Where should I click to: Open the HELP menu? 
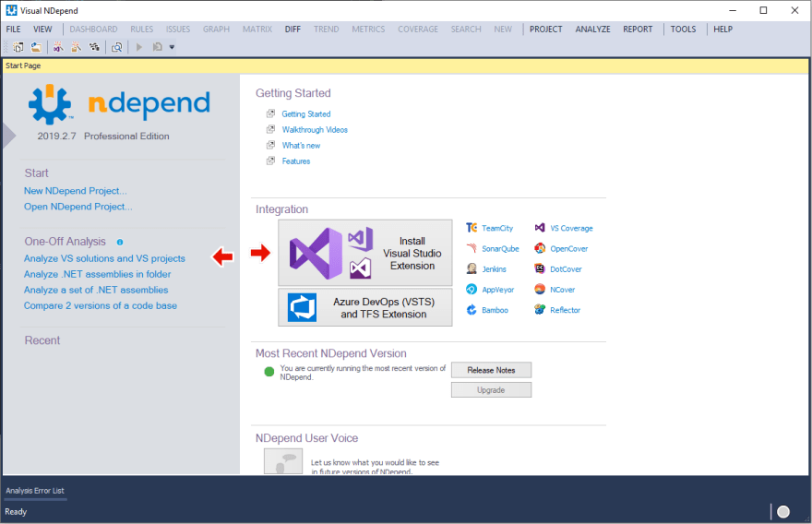click(x=722, y=29)
